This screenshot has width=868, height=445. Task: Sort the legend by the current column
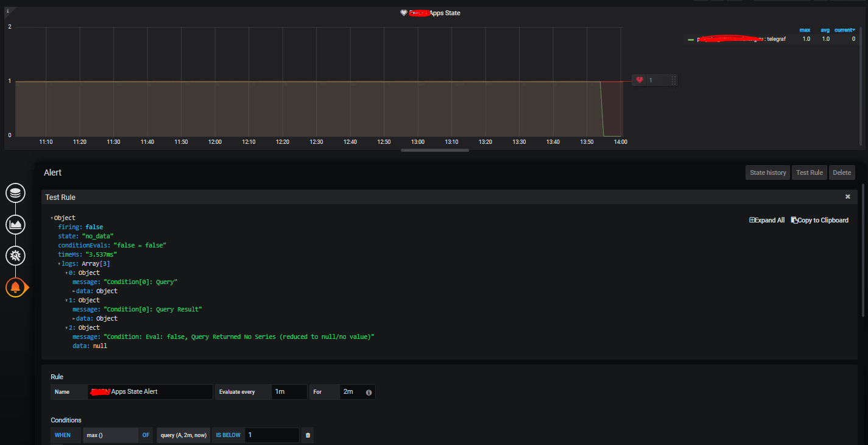pos(844,29)
